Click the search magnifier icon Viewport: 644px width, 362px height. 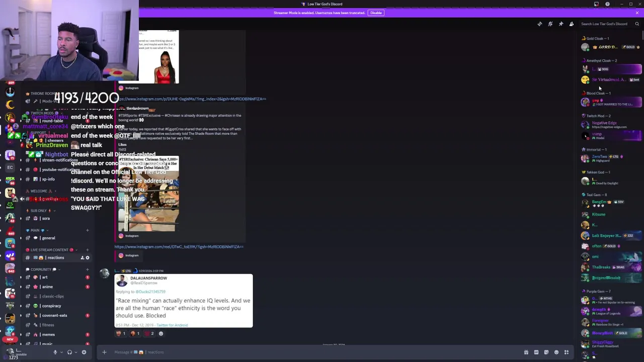pyautogui.click(x=637, y=24)
